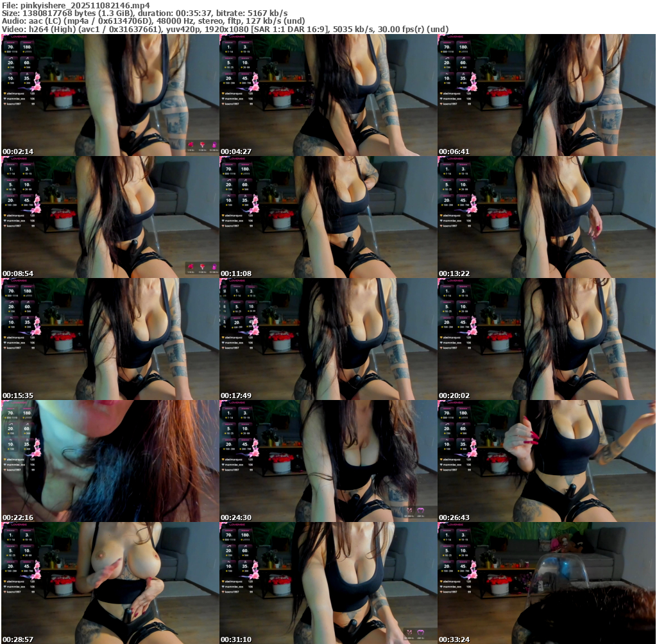657x644 pixels.
Task: Click the frame at 00:26:43
Action: (546, 461)
